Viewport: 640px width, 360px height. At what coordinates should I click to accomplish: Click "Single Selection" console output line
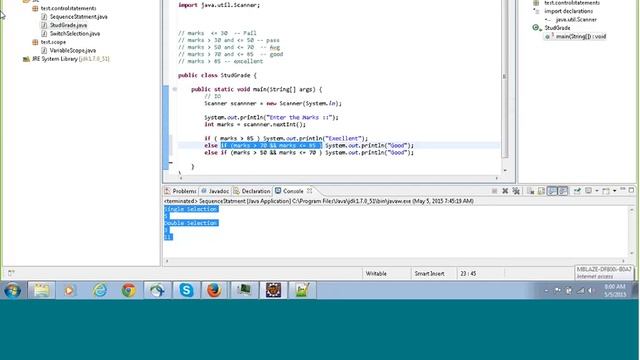[191, 209]
